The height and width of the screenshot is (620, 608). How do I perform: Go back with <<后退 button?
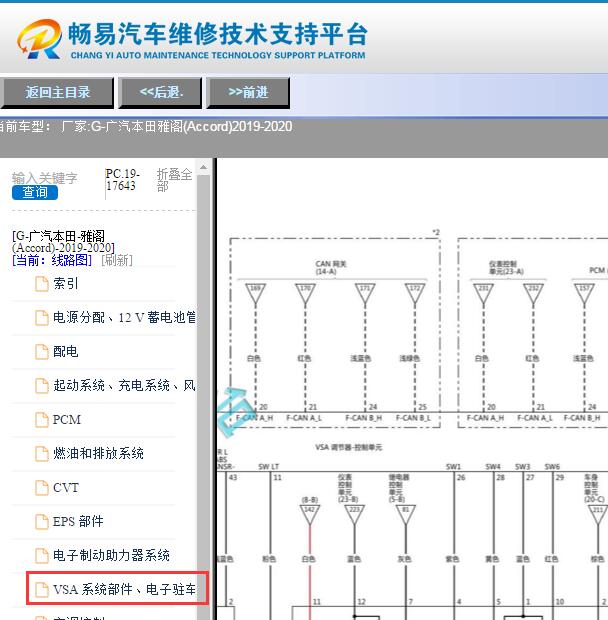click(x=160, y=93)
